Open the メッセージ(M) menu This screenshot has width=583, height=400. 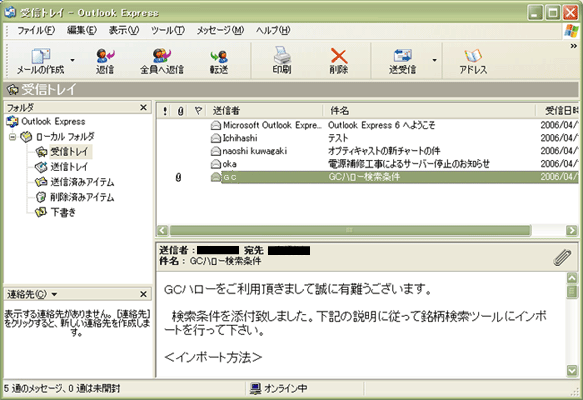[220, 30]
